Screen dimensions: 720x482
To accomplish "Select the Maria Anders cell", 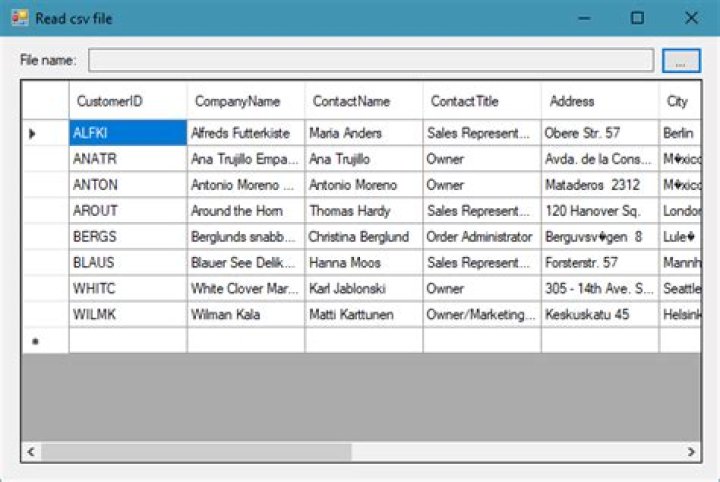I will (364, 133).
